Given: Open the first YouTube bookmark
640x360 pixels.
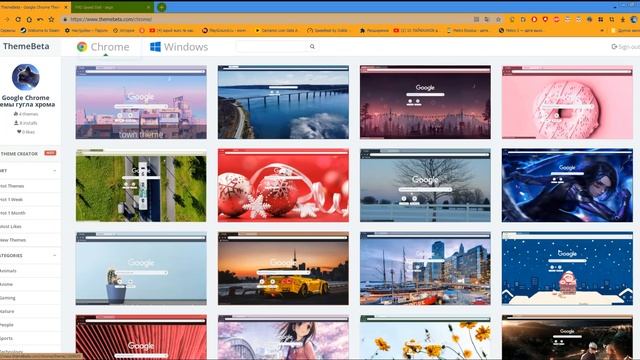Looking at the screenshot, I should tap(172, 30).
